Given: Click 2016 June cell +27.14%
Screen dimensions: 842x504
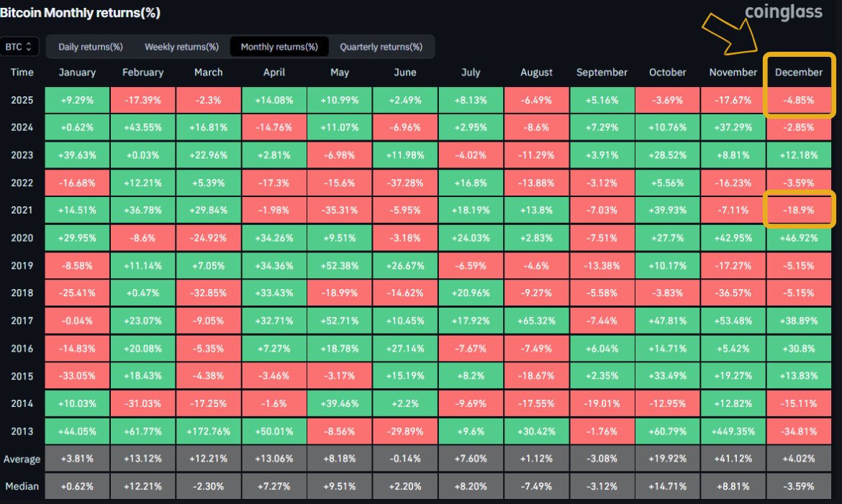Looking at the screenshot, I should (x=405, y=349).
